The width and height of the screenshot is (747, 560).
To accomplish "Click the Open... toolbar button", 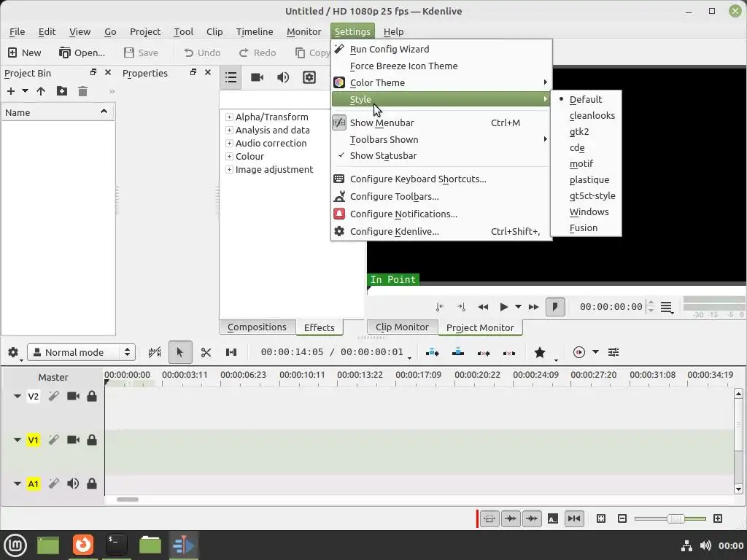I will point(82,52).
